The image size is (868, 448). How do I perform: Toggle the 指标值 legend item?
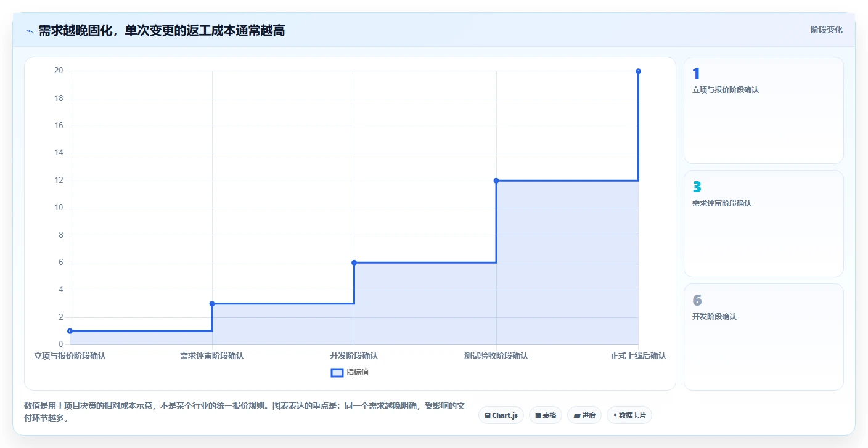350,372
